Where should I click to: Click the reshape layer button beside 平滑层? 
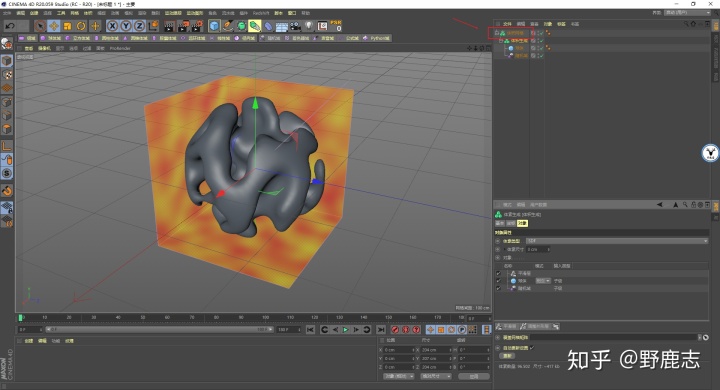point(535,327)
